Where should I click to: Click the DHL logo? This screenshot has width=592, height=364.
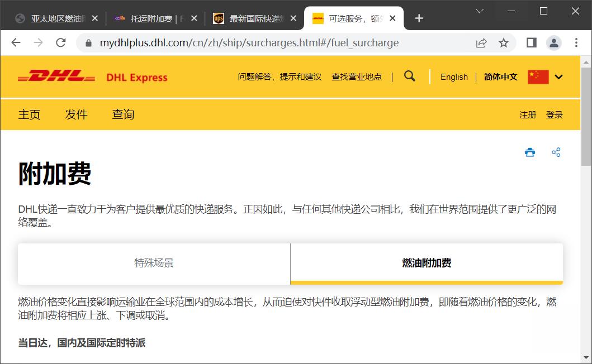(56, 76)
